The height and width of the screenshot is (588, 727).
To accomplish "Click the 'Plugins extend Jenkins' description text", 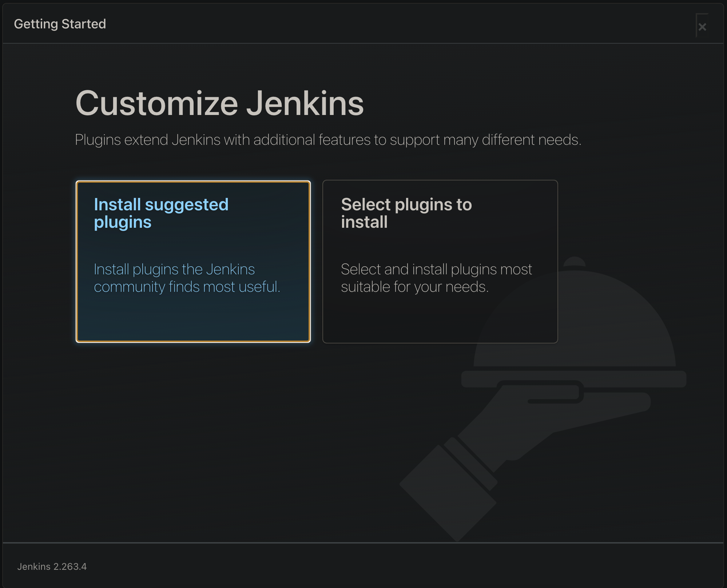I will point(328,140).
